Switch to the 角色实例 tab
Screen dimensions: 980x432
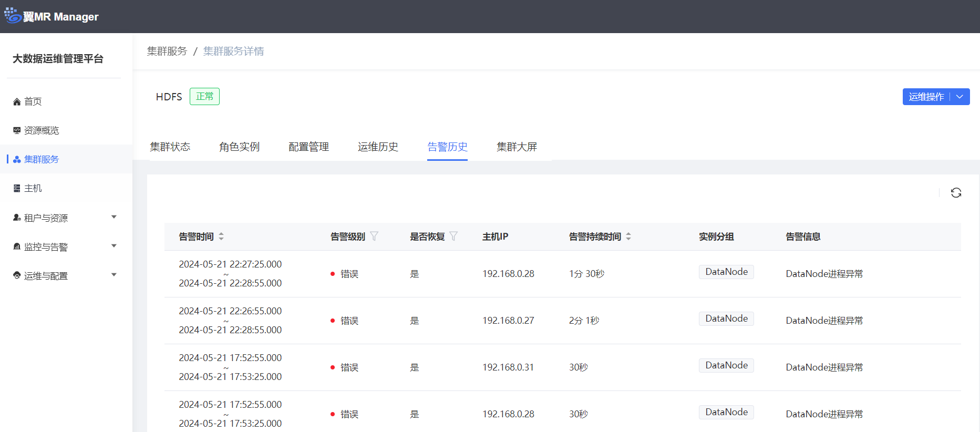240,147
